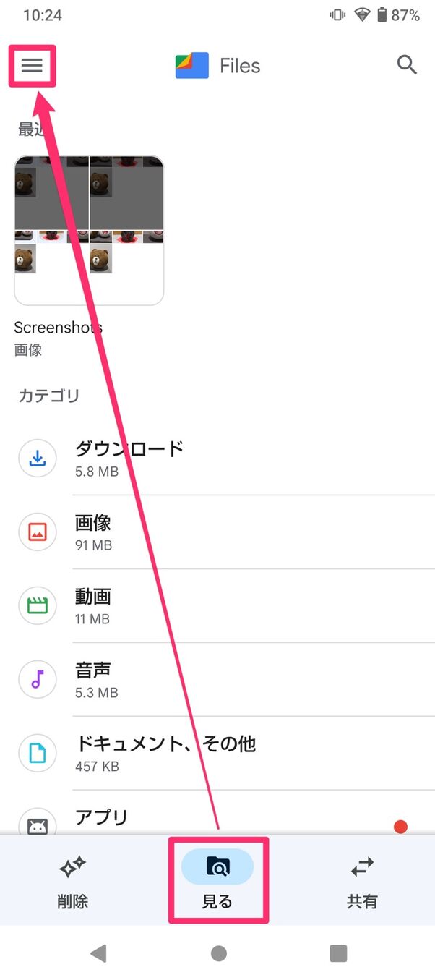Select the 画像 images category icon
Viewport: 435px width, 980px height.
tap(37, 532)
